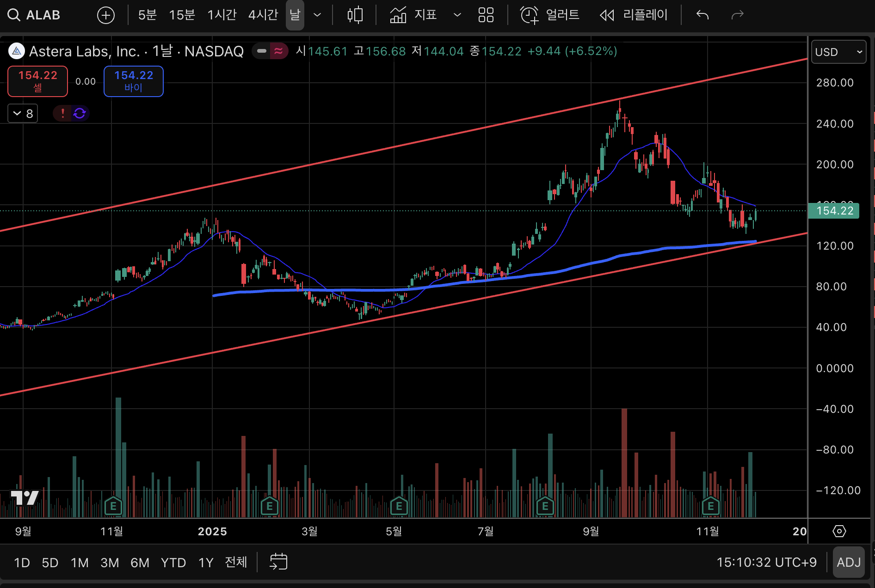Screen dimensions: 875x588
Task: Click the 154.22 바이 buy button
Action: click(134, 81)
